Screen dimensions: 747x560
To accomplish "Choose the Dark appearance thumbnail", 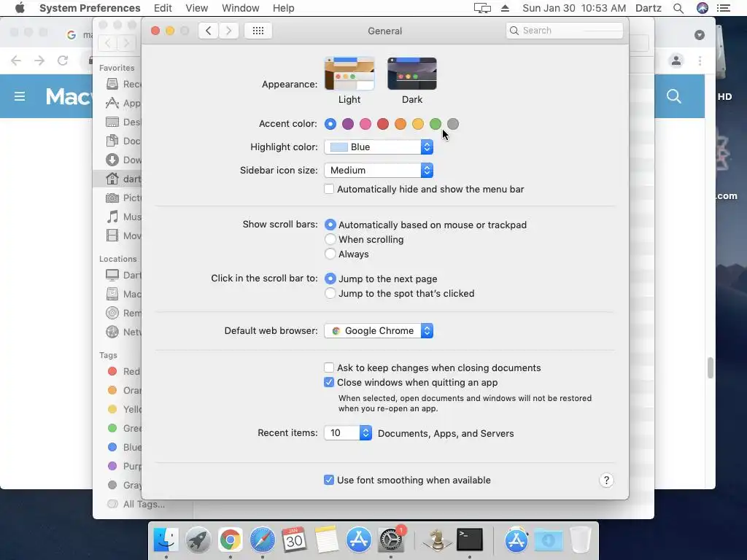I will pos(412,74).
